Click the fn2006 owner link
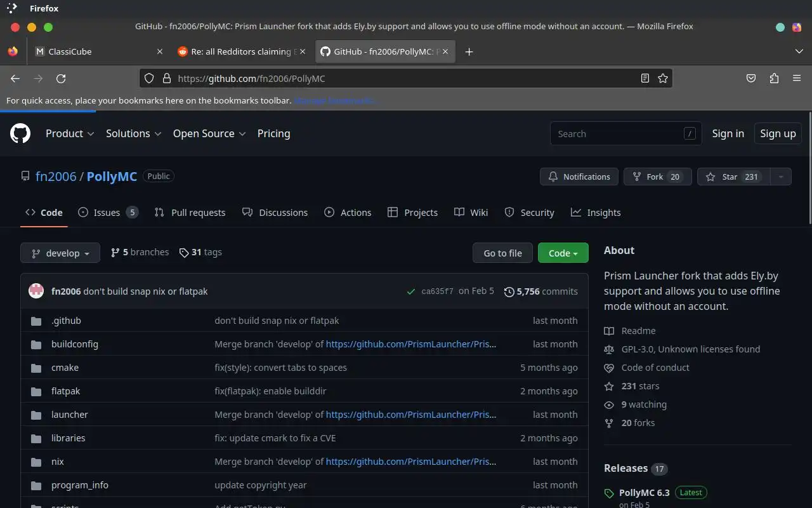The image size is (812, 508). pyautogui.click(x=56, y=176)
